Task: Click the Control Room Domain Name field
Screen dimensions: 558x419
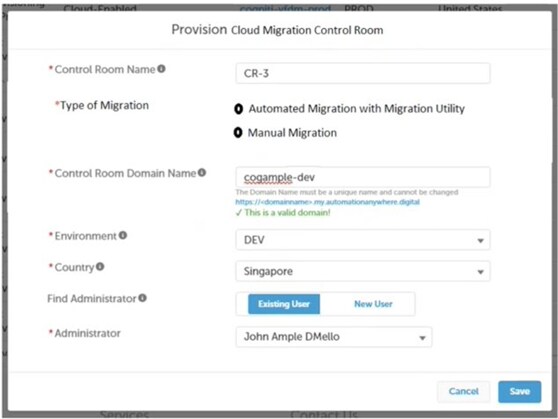Action: pyautogui.click(x=363, y=177)
